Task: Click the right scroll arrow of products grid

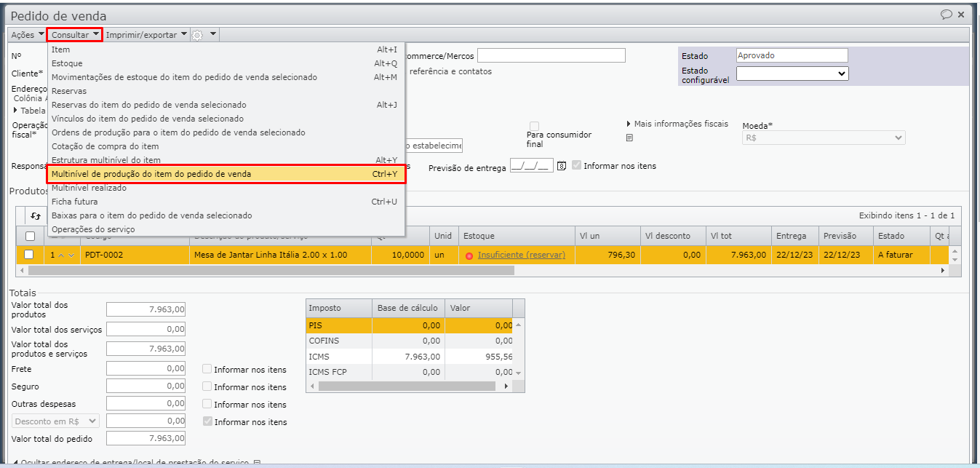Action: [943, 270]
